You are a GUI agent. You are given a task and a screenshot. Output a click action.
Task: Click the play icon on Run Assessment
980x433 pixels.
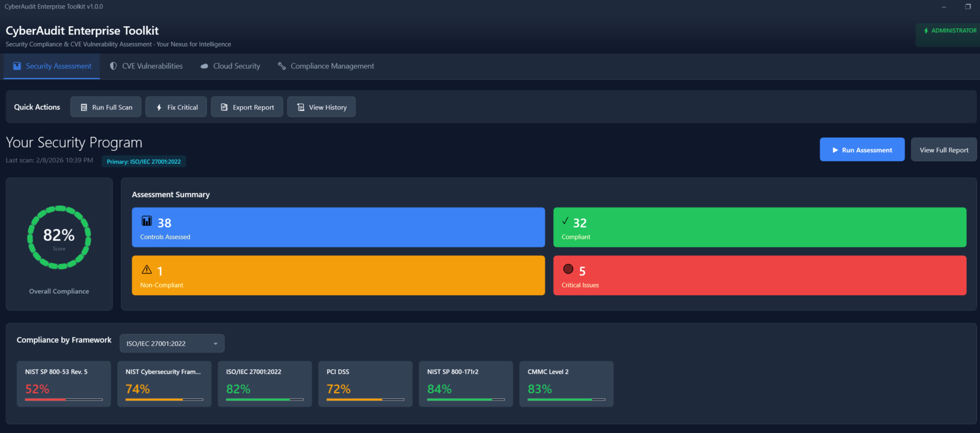point(836,150)
